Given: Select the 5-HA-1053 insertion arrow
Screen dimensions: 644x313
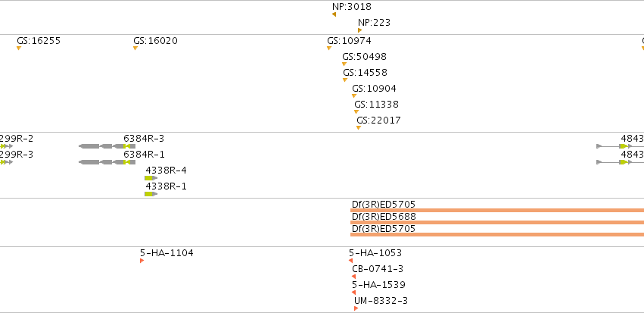Looking at the screenshot, I should [x=350, y=261].
